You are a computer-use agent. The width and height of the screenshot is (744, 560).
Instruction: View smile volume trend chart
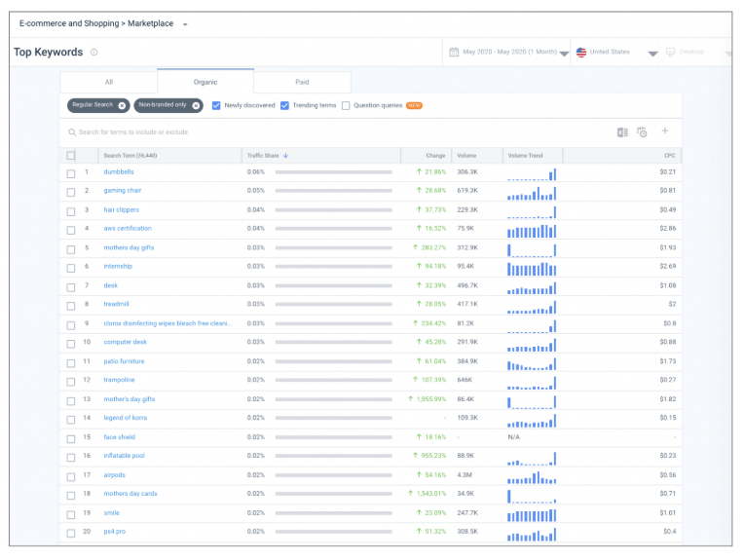pyautogui.click(x=532, y=515)
